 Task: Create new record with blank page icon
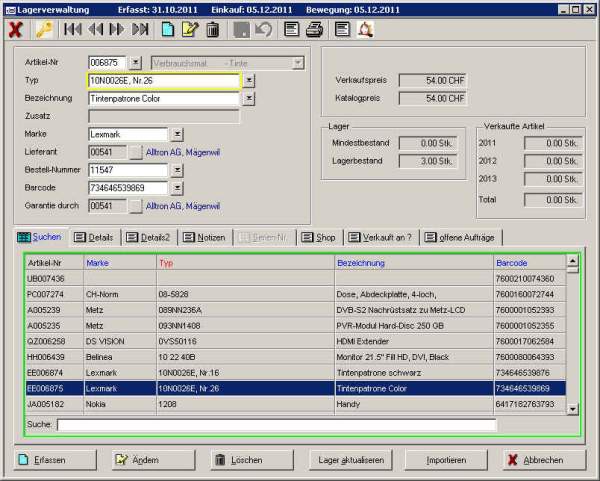pyautogui.click(x=168, y=29)
